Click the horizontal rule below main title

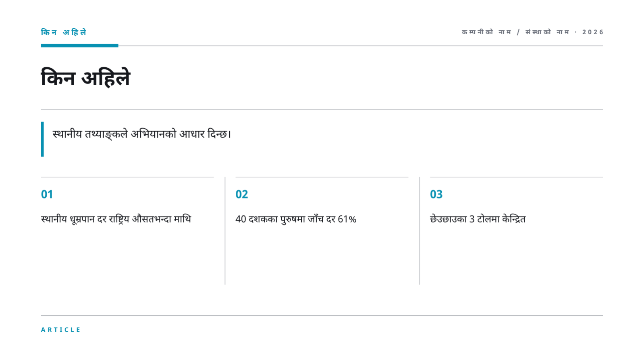point(322,109)
